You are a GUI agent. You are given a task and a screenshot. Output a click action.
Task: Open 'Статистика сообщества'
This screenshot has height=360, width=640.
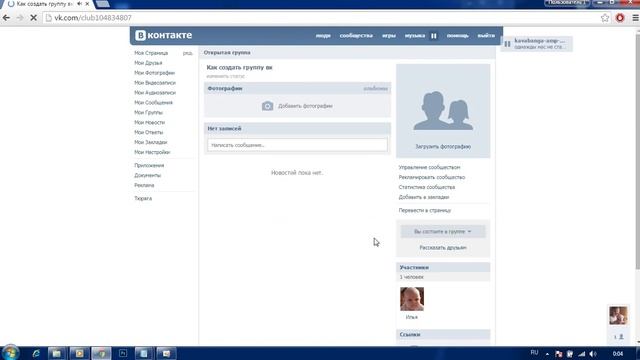pos(427,187)
